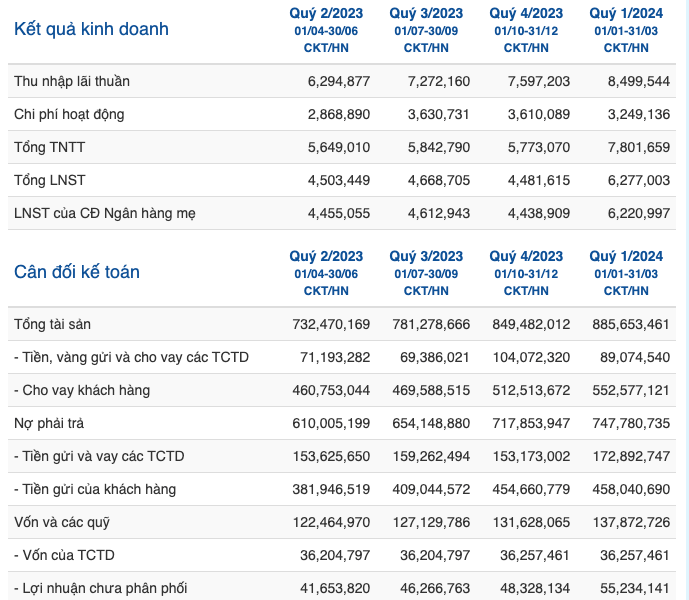Select Quý 3/2023 header in Kết quả kinh doanh
This screenshot has height=600, width=689.
click(426, 13)
